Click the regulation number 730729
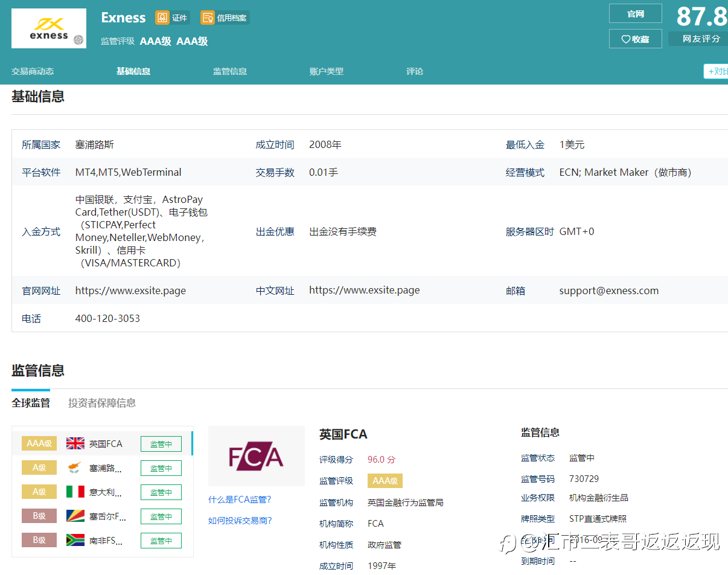Viewport: 728px width, 575px height. 584,479
